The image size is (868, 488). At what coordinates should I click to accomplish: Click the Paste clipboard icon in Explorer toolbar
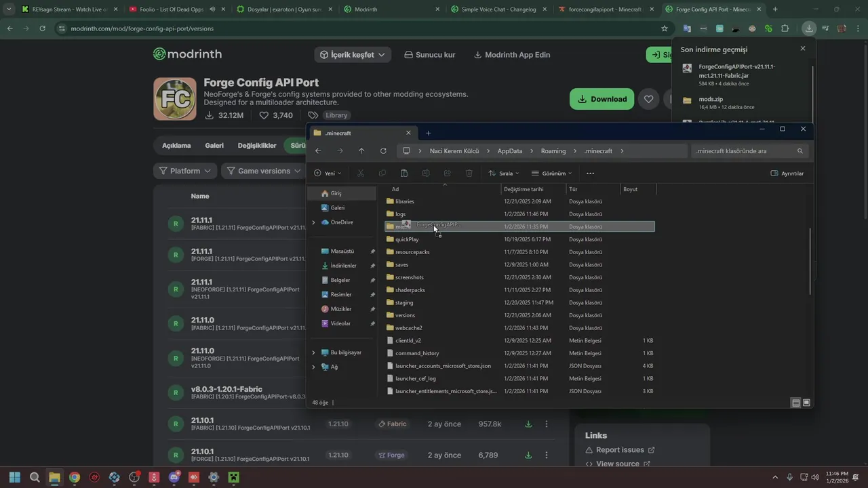(404, 174)
